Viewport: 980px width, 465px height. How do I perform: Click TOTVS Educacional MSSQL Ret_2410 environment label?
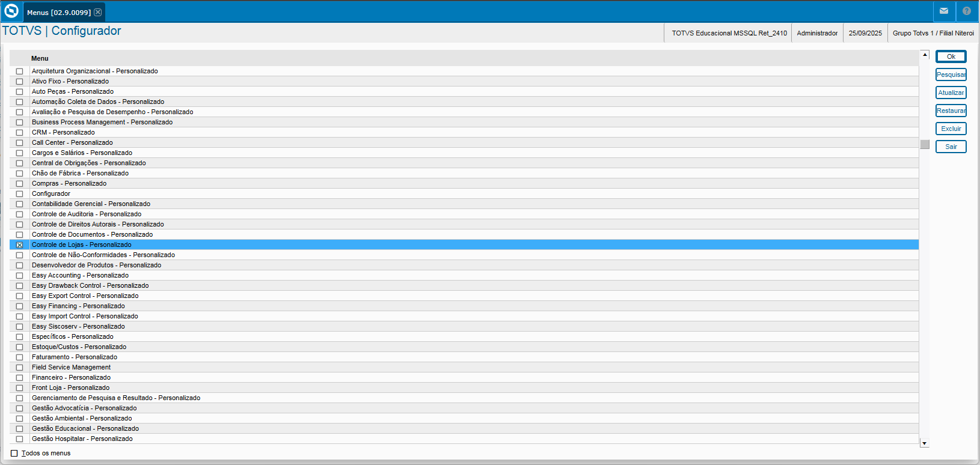[729, 33]
